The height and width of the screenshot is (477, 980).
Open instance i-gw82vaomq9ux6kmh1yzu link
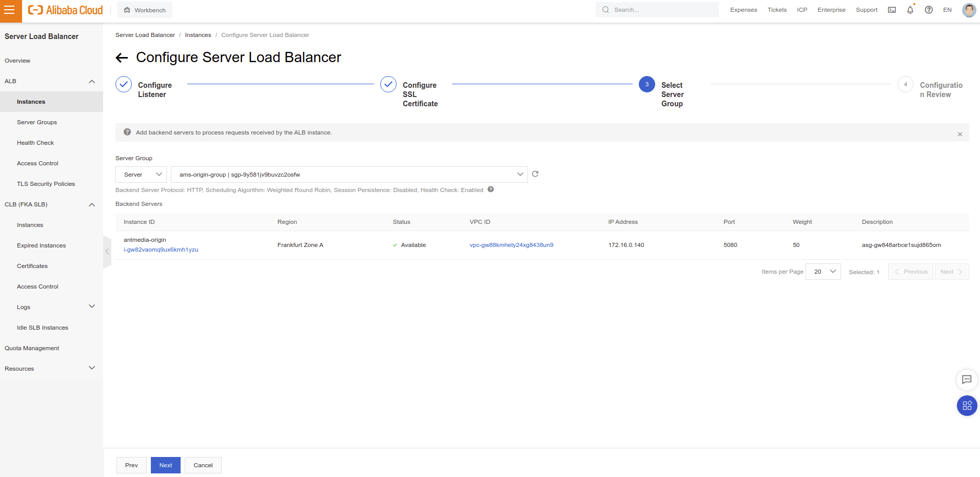pos(161,250)
